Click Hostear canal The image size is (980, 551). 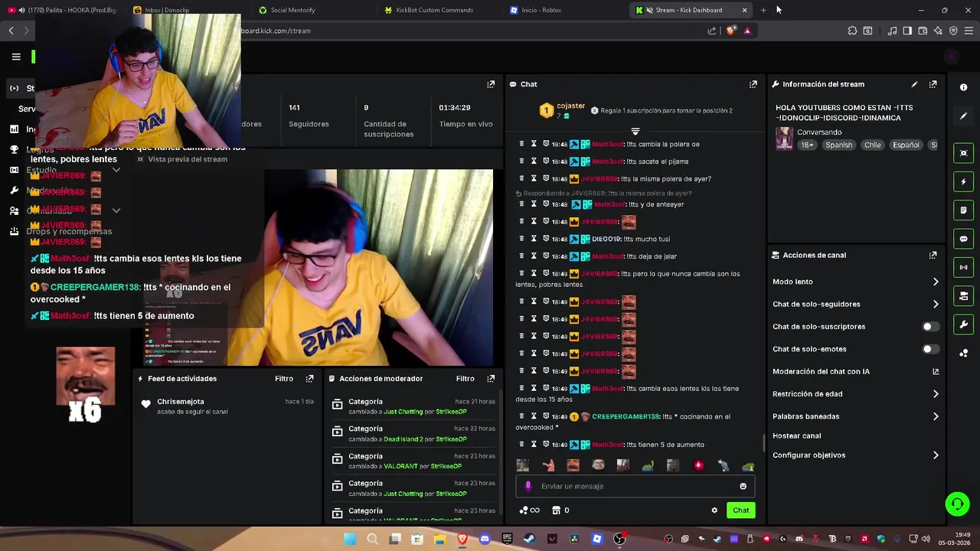[x=796, y=436]
